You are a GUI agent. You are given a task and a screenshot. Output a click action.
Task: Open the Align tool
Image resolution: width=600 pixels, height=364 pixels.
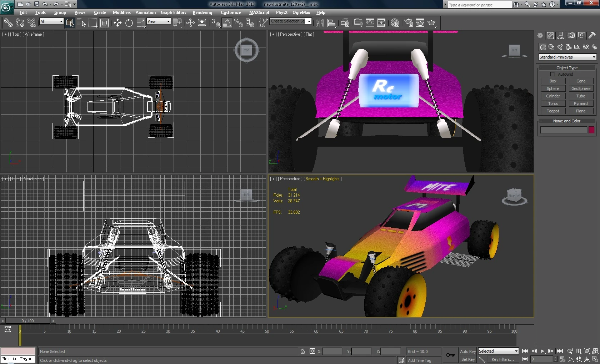point(331,23)
